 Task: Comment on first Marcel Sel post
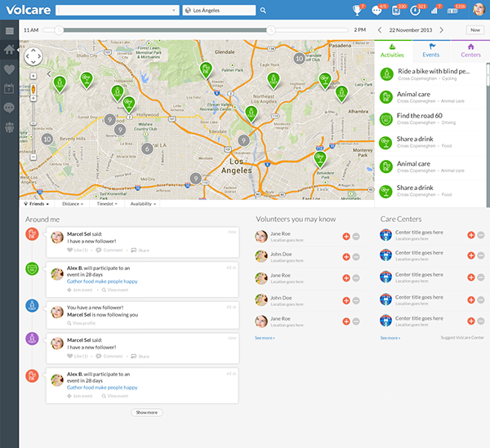tap(109, 250)
